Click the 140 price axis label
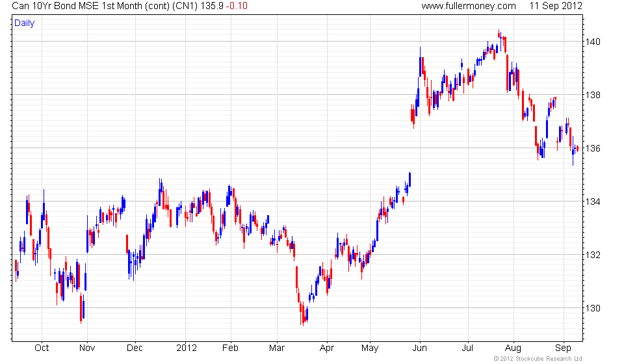The image size is (637, 364). pyautogui.click(x=592, y=42)
